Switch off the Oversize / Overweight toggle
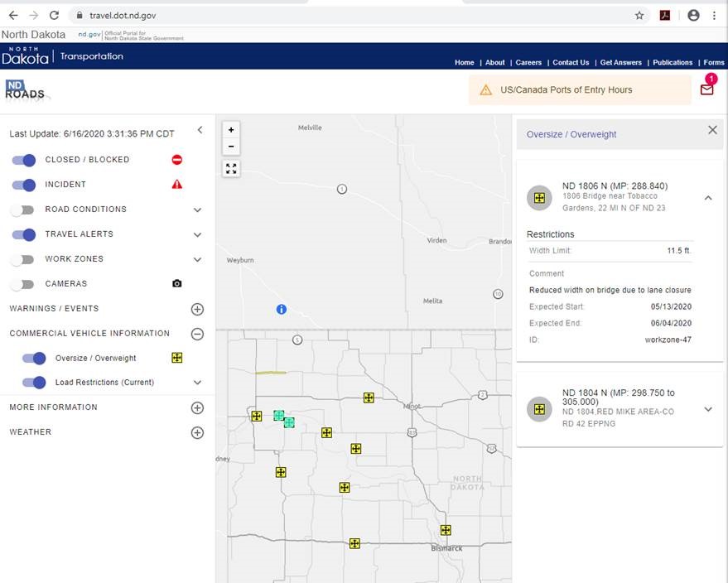The height and width of the screenshot is (583, 728). pyautogui.click(x=34, y=359)
